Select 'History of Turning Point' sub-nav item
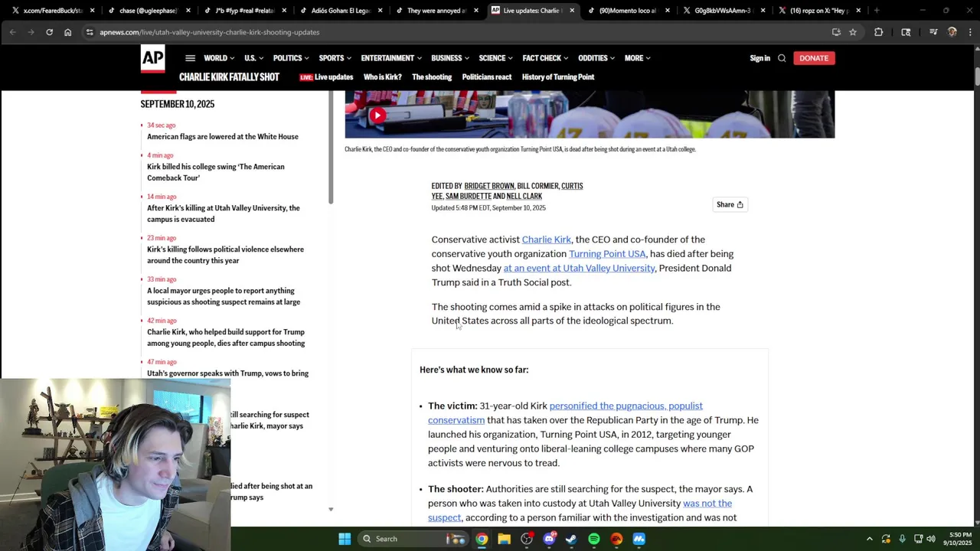Screen dimensions: 980x551 coord(558,77)
